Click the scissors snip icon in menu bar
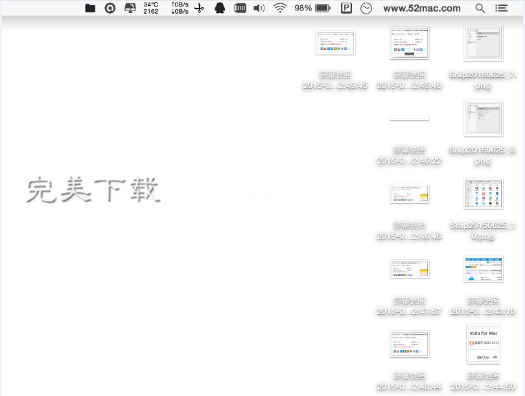This screenshot has height=396, width=525. pos(199,8)
